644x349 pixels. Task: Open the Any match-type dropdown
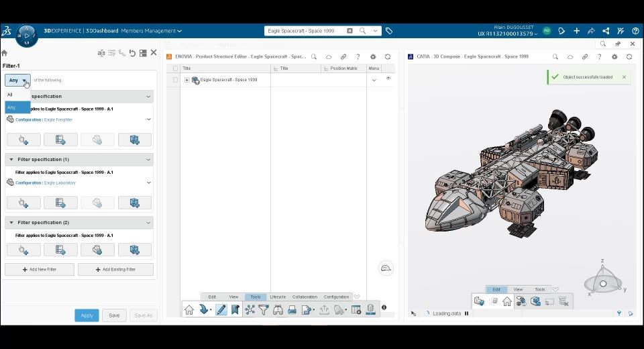[17, 80]
